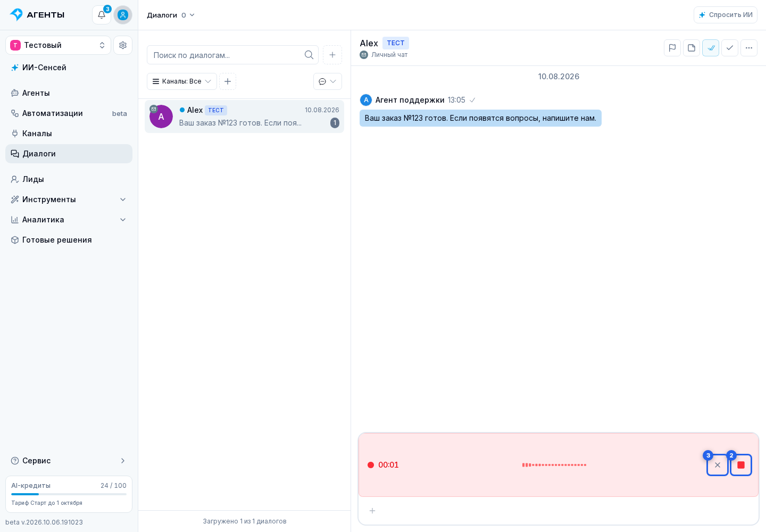This screenshot has height=532, width=766.
Task: Navigate to Каналы
Action: [69, 134]
